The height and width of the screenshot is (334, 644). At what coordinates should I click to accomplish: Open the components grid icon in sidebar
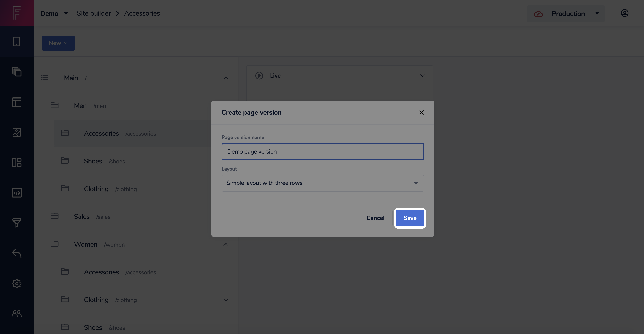pyautogui.click(x=17, y=163)
